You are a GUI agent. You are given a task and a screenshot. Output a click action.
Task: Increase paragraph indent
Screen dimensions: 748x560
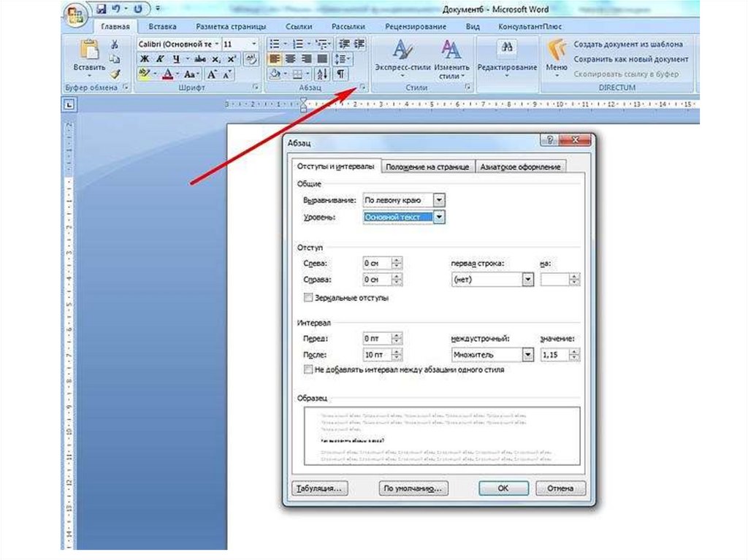tap(359, 44)
